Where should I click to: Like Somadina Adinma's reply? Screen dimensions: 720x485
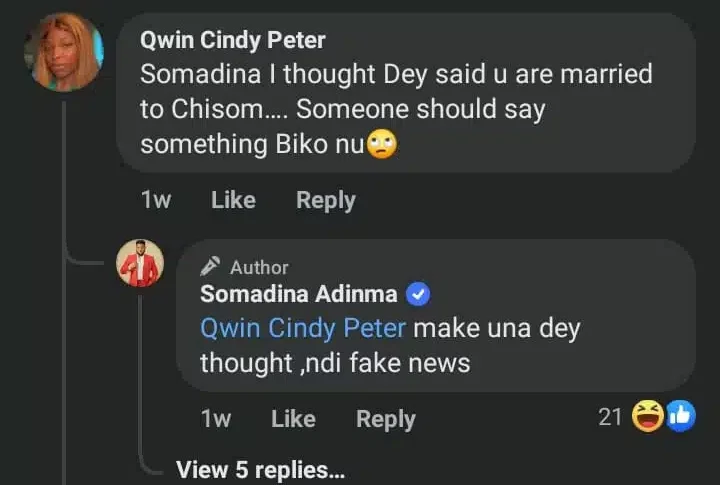(293, 419)
